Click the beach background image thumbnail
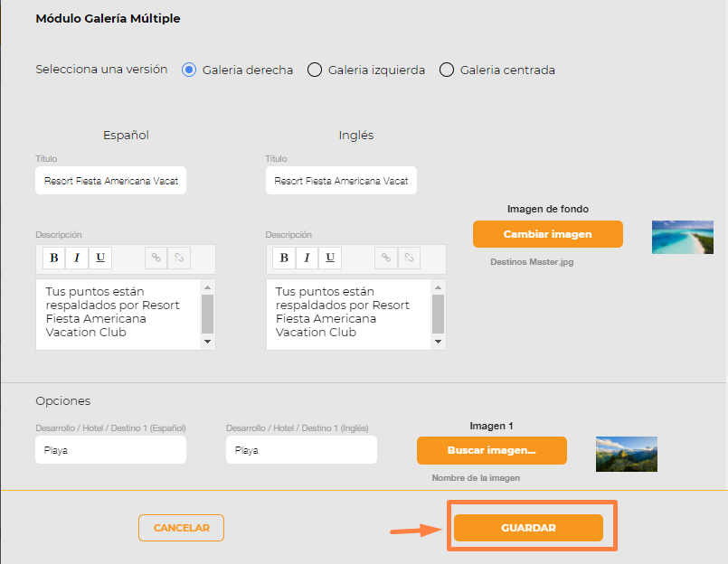This screenshot has height=564, width=728. coord(683,237)
